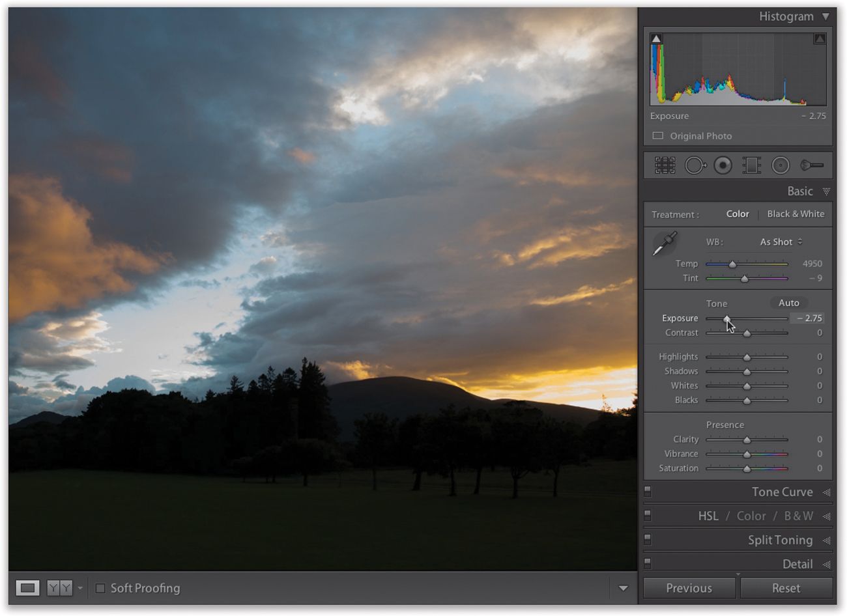Click the sunset photo preview

coord(323,289)
